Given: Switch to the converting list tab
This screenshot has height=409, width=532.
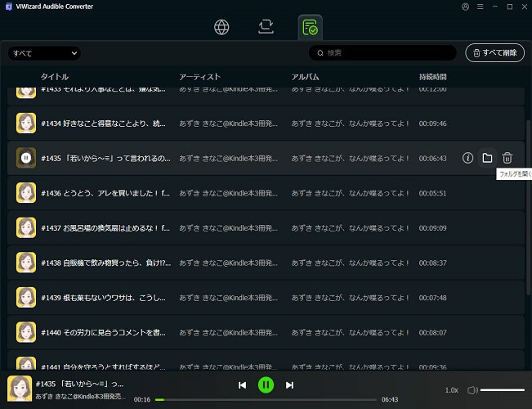Looking at the screenshot, I should point(266,27).
